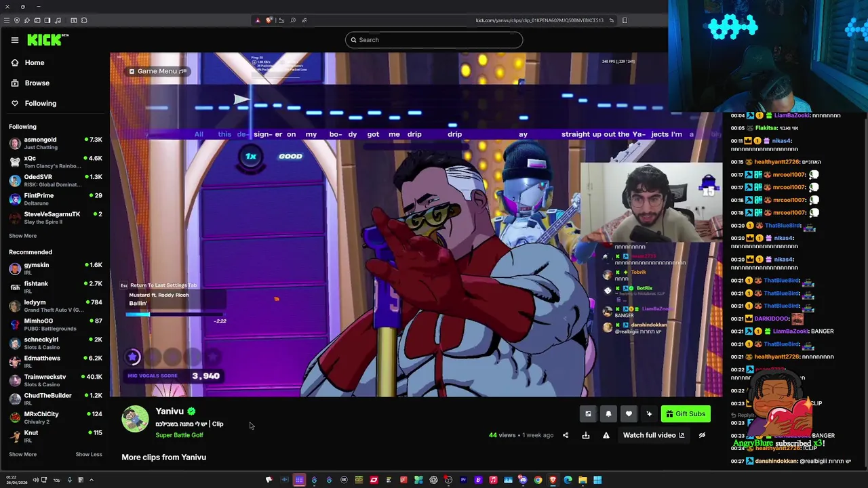
Task: Expand Show More under the Recommended list
Action: tap(22, 454)
